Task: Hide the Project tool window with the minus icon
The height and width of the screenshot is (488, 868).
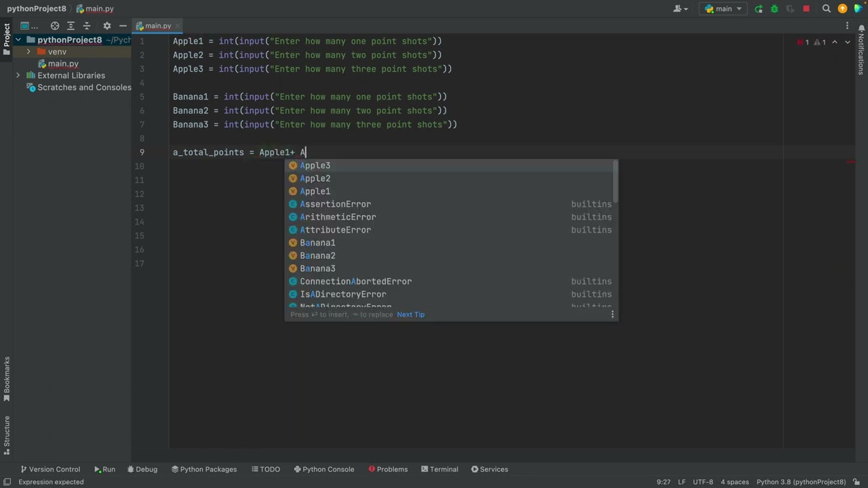Action: tap(123, 26)
